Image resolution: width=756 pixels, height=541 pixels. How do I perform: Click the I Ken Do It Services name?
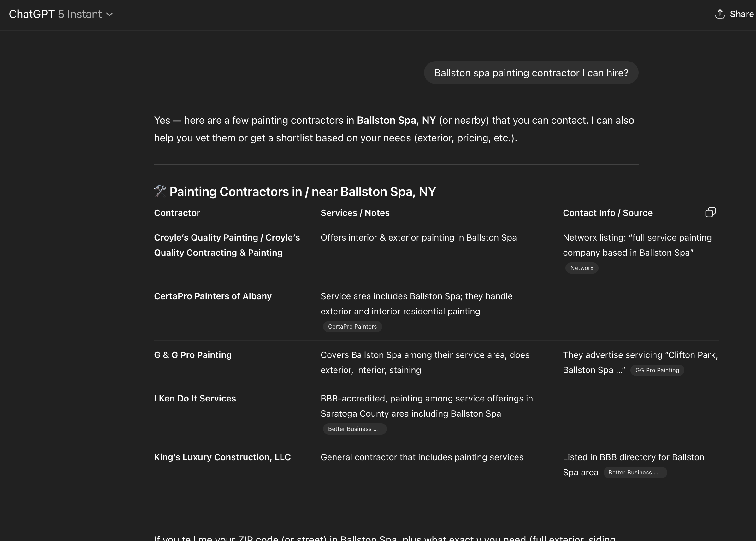195,398
